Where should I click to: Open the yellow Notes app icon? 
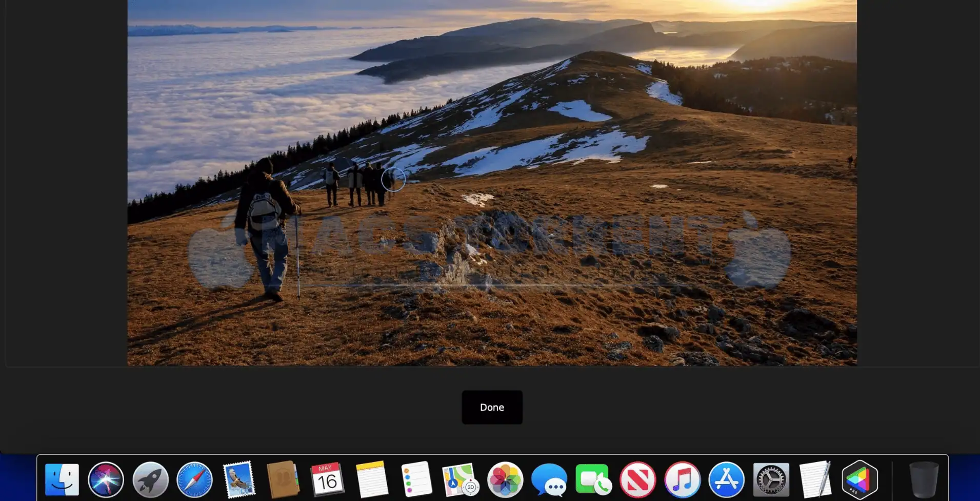tap(372, 480)
